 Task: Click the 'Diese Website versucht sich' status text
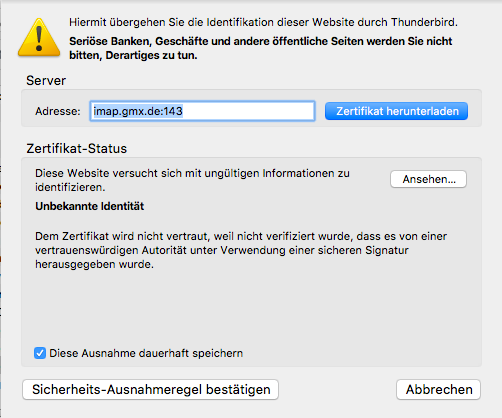click(192, 180)
